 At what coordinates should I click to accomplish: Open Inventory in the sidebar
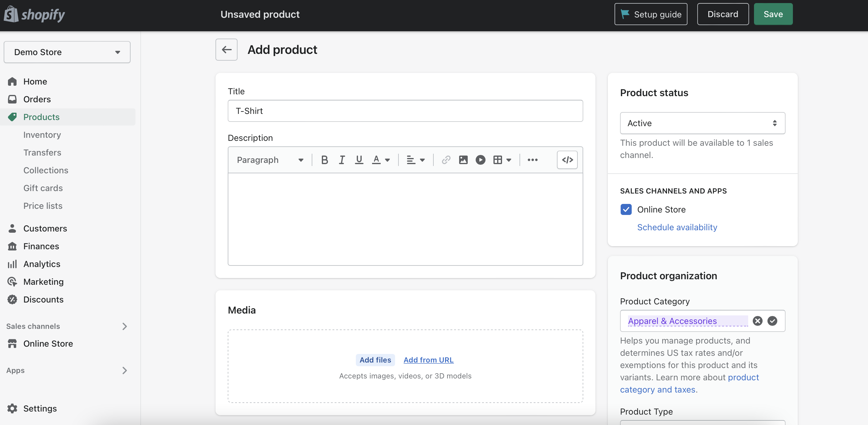[42, 135]
